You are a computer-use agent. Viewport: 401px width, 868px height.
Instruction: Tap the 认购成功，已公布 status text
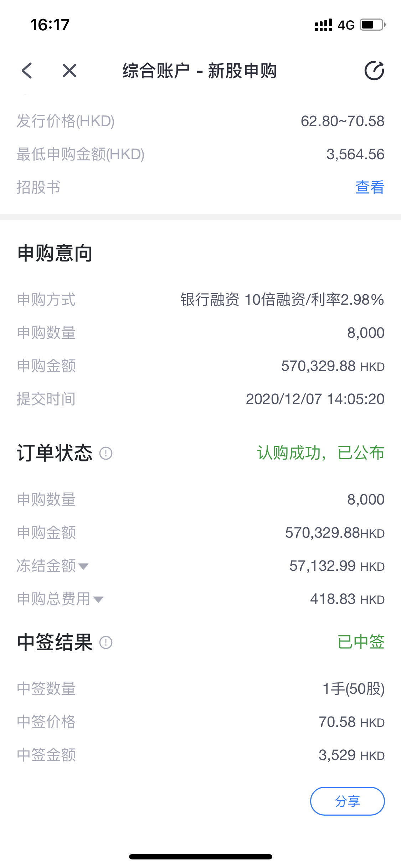[321, 453]
